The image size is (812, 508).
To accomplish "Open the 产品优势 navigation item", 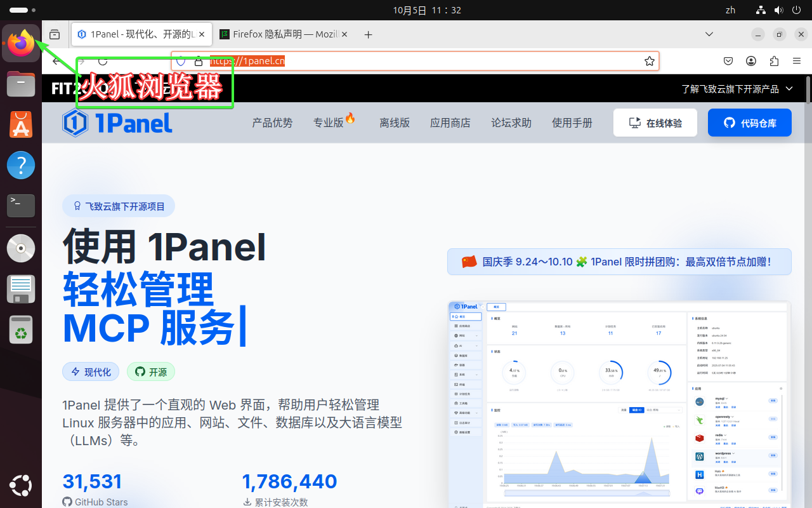I will coord(272,123).
